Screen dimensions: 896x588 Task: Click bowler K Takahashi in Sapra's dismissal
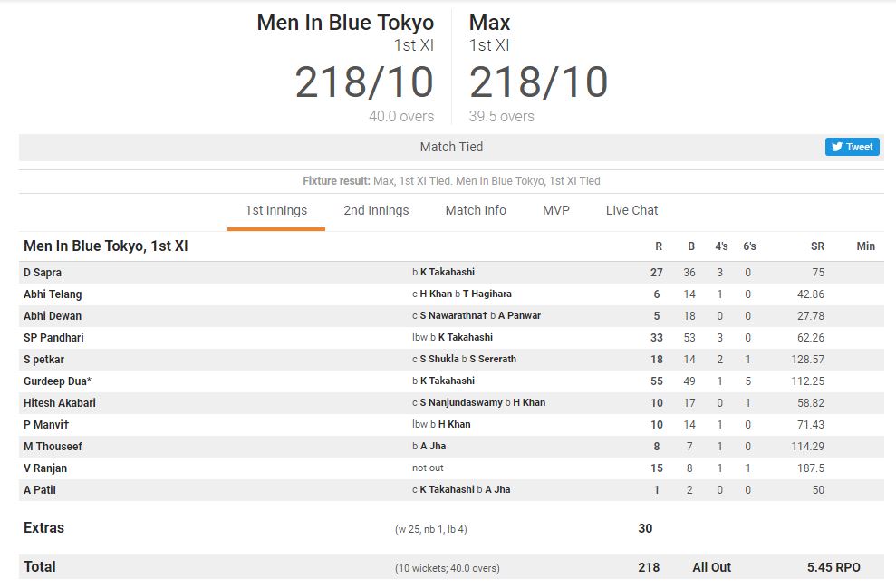pyautogui.click(x=449, y=272)
